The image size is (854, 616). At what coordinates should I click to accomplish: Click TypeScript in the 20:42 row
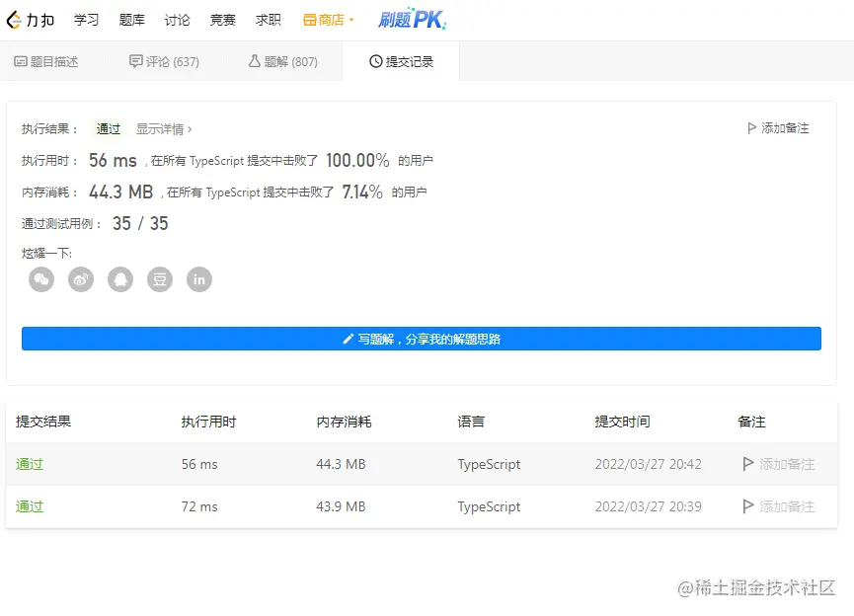tap(489, 465)
